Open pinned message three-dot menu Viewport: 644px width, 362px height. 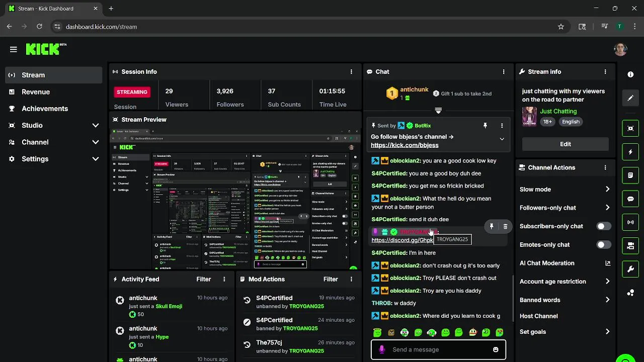click(x=502, y=126)
